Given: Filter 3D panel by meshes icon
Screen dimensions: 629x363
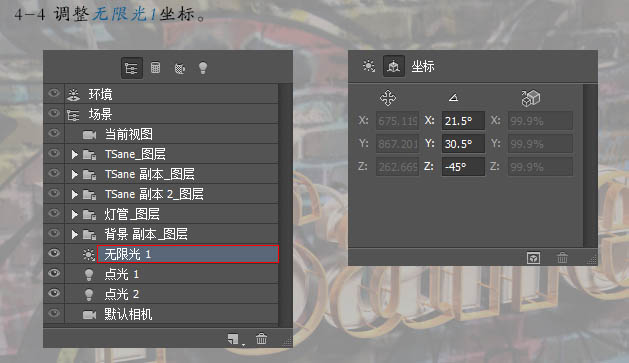Looking at the screenshot, I should (156, 67).
